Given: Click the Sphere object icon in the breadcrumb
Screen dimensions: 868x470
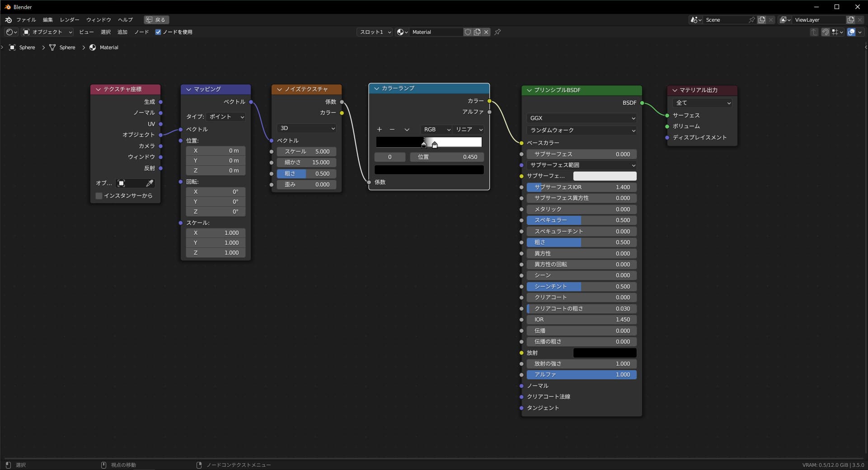Looking at the screenshot, I should point(12,47).
